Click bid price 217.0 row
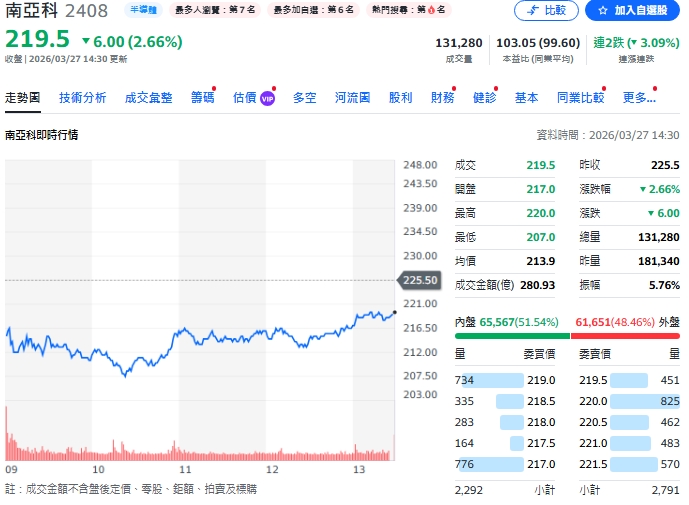 [x=505, y=464]
